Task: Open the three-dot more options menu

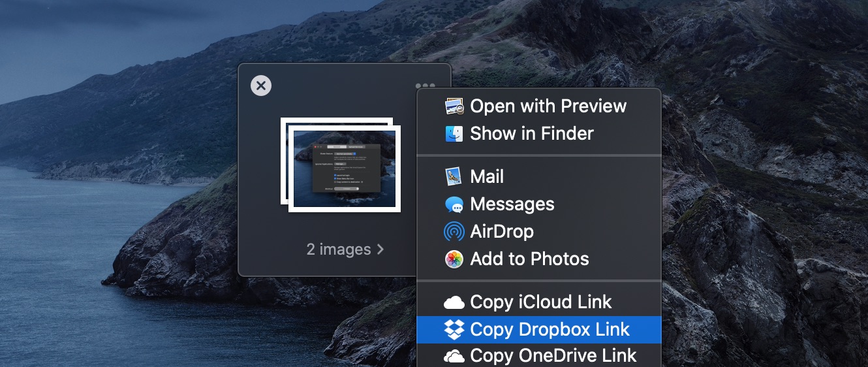Action: click(425, 86)
